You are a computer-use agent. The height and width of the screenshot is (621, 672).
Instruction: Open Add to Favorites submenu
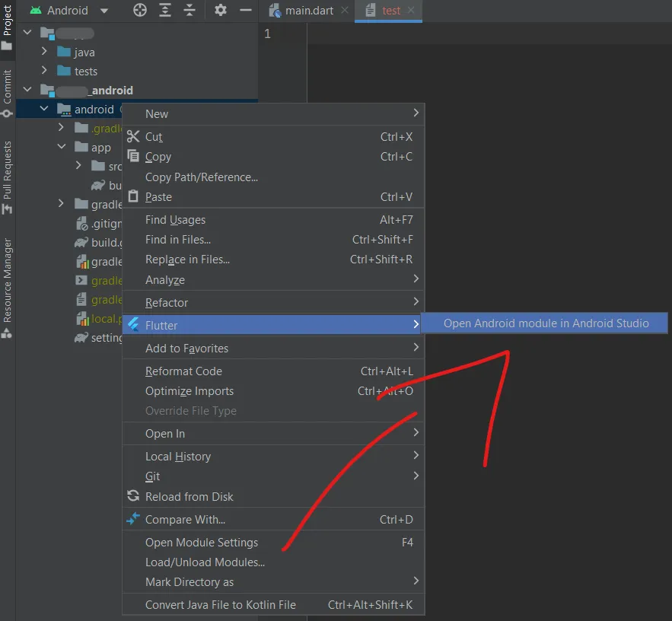pyautogui.click(x=273, y=348)
